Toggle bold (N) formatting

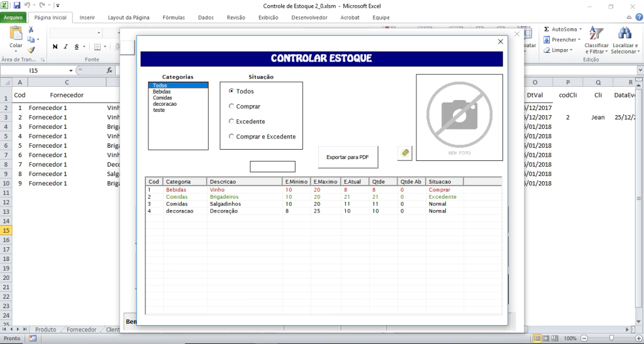[x=55, y=47]
